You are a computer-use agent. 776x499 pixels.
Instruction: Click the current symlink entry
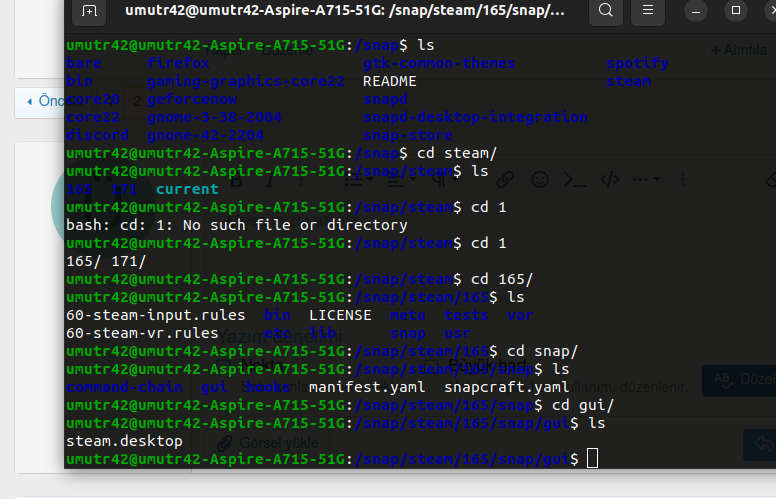click(x=187, y=189)
